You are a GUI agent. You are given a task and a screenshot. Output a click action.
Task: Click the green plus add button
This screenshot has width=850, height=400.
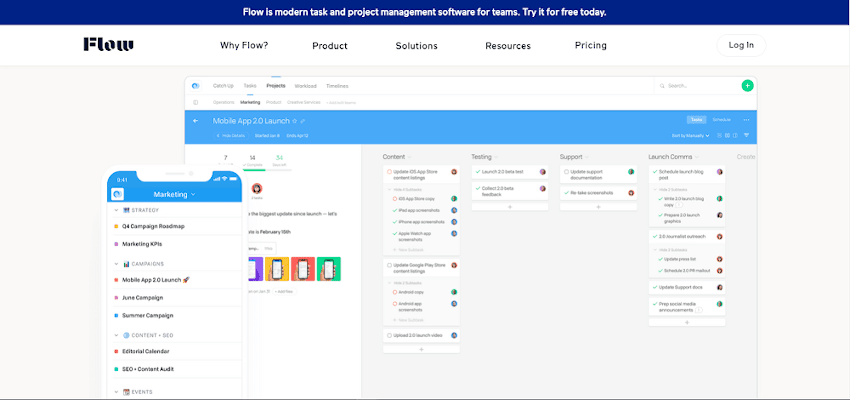tap(747, 86)
